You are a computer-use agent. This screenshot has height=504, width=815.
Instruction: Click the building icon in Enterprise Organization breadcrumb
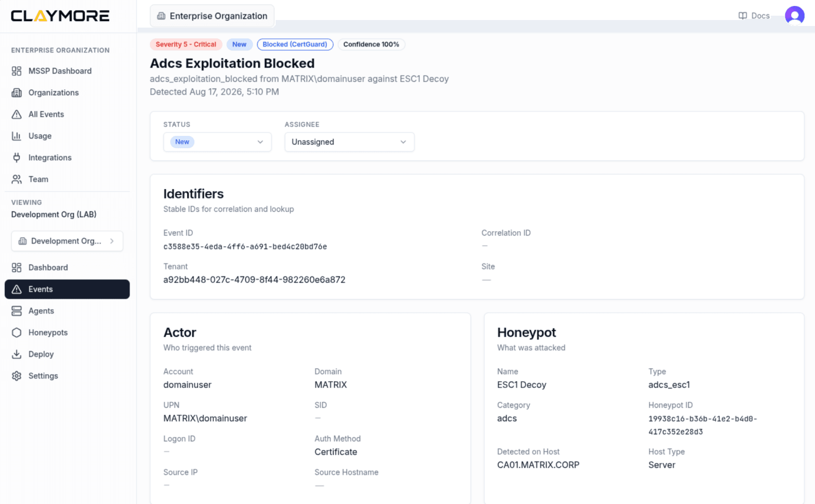pos(161,16)
